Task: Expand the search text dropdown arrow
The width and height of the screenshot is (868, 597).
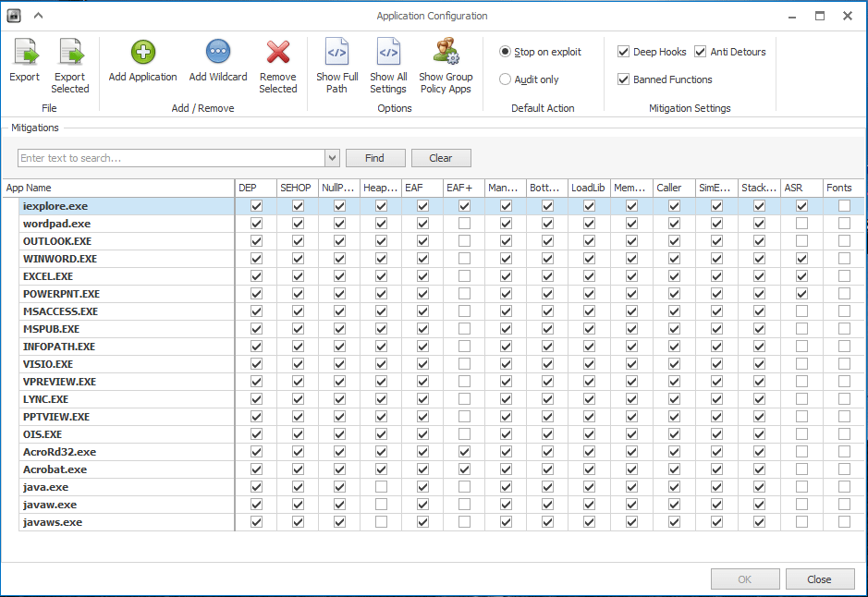Action: (333, 158)
